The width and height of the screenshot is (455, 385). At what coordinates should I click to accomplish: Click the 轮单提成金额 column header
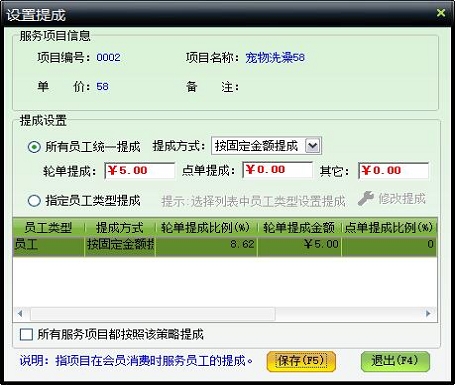(299, 228)
